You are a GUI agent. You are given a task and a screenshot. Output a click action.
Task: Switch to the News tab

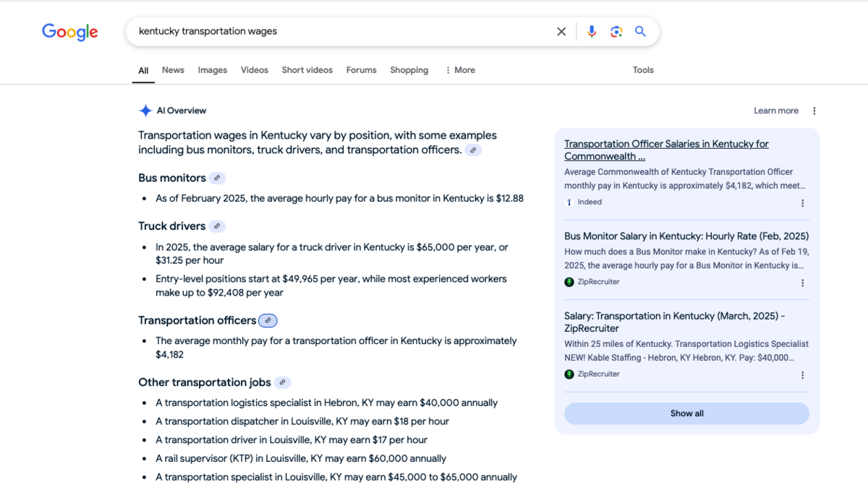(x=173, y=69)
